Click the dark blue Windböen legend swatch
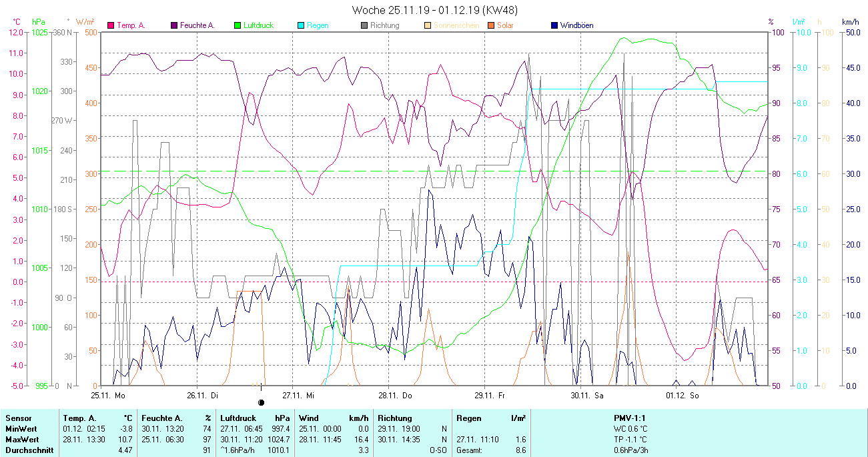Viewport: 868px width, 457px height. pos(555,25)
